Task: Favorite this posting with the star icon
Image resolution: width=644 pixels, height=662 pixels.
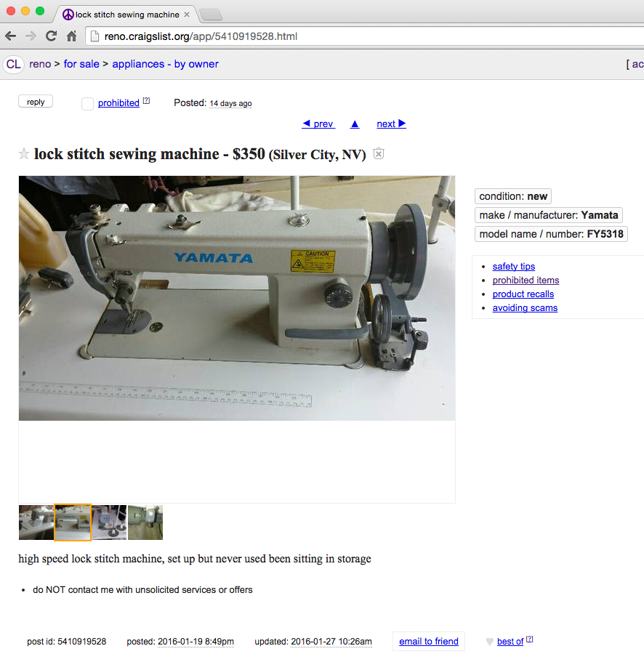Action: (24, 154)
